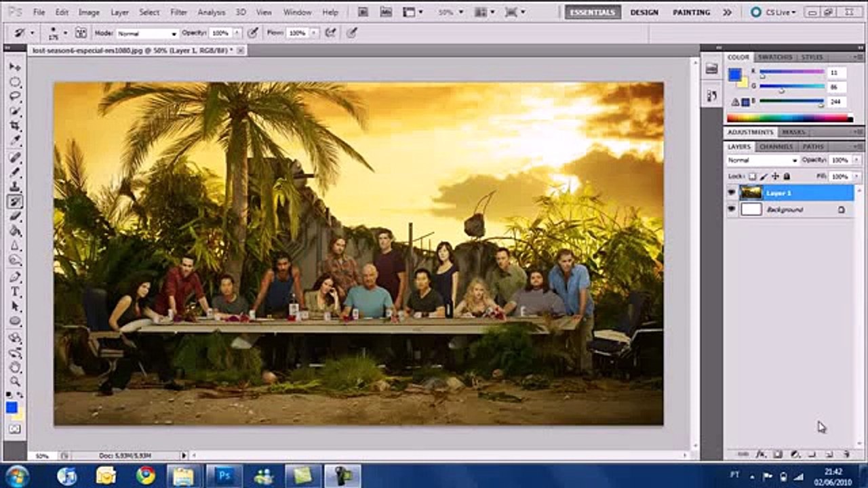Launch Bridge from the menu bar
Viewport: 868px width, 488px height.
(363, 12)
